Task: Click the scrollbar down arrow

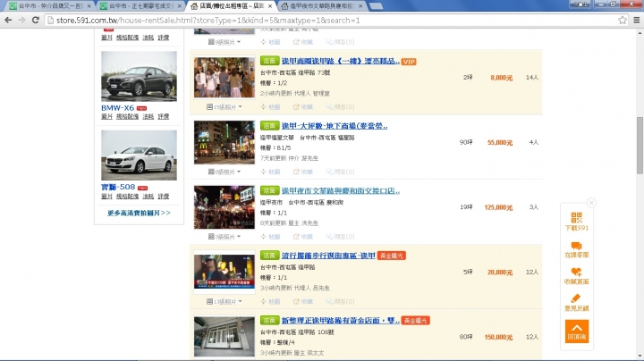Action: pos(640,356)
